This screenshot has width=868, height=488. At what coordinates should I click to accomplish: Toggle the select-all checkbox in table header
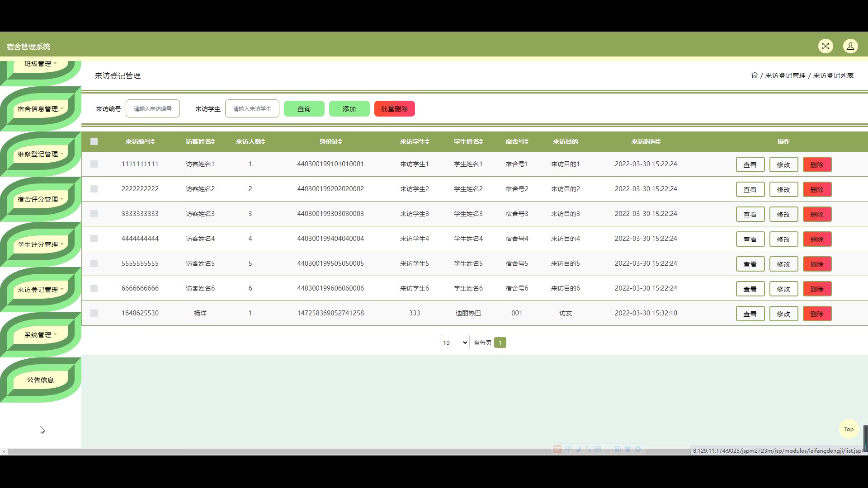[94, 141]
